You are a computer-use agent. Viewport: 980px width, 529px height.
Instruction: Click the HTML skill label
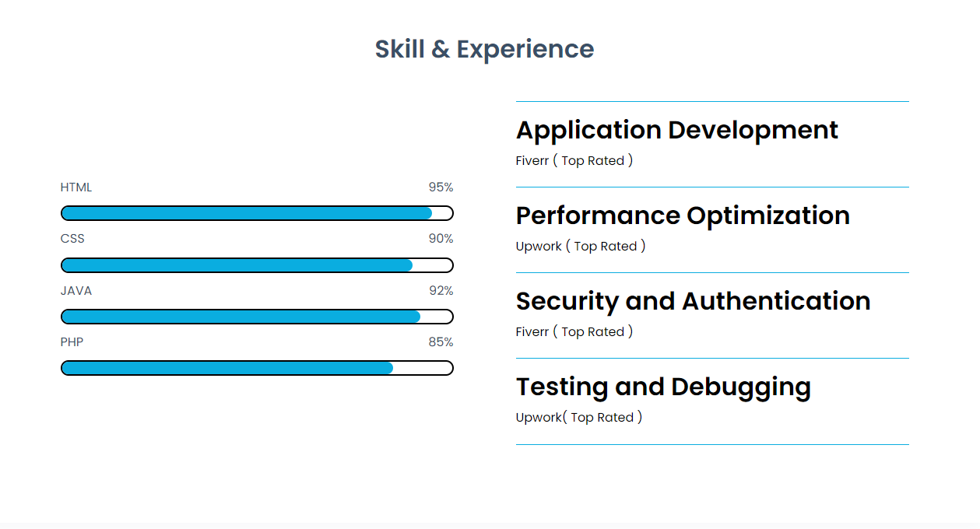tap(76, 187)
